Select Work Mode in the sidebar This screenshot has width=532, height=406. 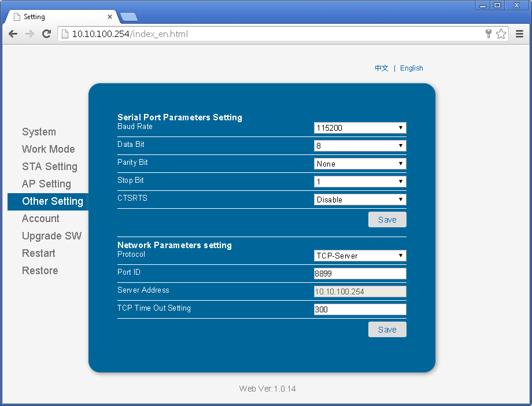[49, 149]
